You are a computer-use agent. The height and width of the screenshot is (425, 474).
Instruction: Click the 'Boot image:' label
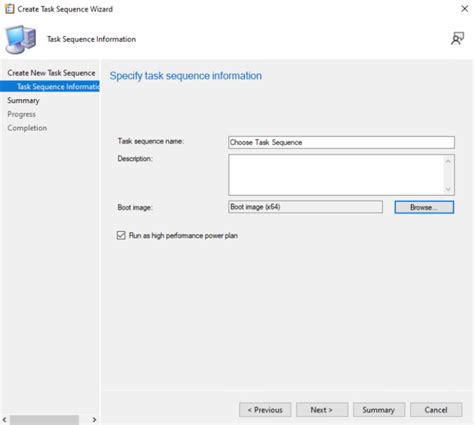pyautogui.click(x=135, y=207)
